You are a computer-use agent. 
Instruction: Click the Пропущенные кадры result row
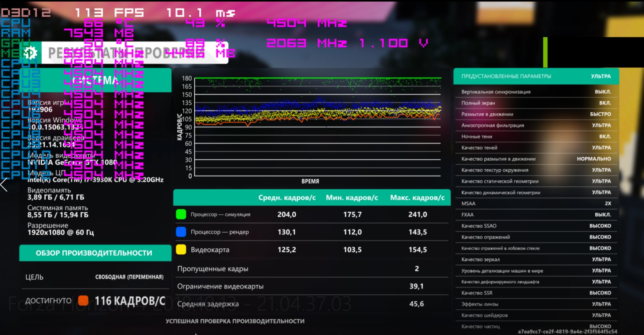click(312, 269)
